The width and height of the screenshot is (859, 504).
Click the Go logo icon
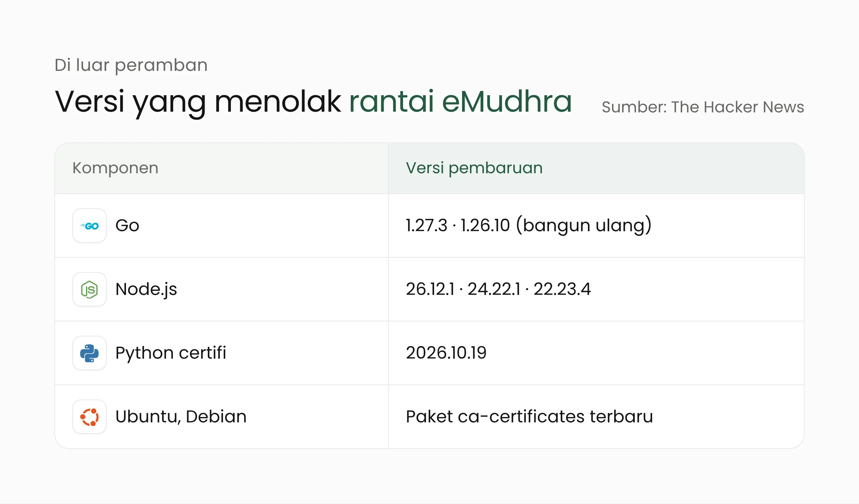pos(89,226)
